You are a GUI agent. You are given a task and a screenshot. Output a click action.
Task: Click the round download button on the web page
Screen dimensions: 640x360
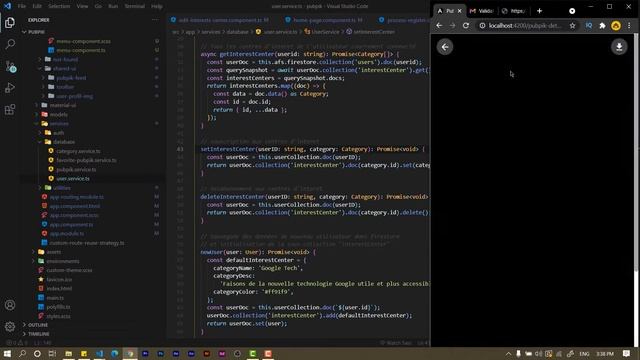[619, 47]
